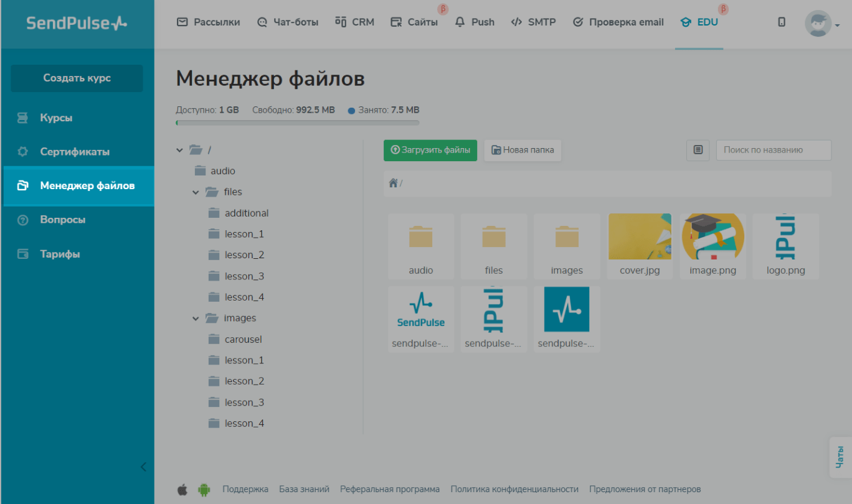Focus the Поиск по названию search field
Screen dimensions: 852x504
pyautogui.click(x=774, y=150)
